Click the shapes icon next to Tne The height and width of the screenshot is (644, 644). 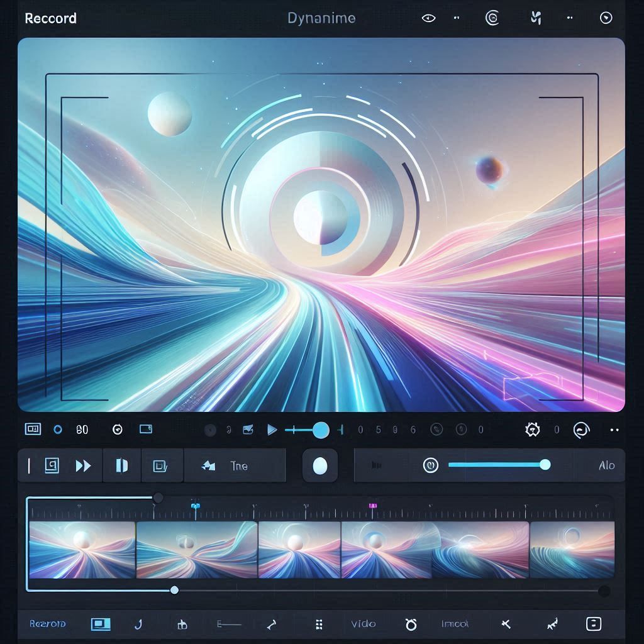209,466
